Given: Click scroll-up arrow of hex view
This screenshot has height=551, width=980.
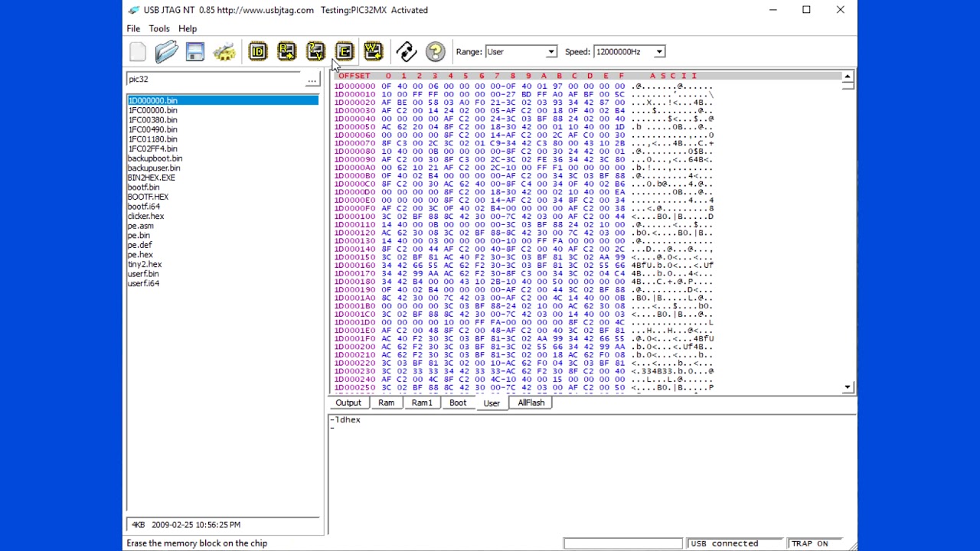Looking at the screenshot, I should coord(848,77).
